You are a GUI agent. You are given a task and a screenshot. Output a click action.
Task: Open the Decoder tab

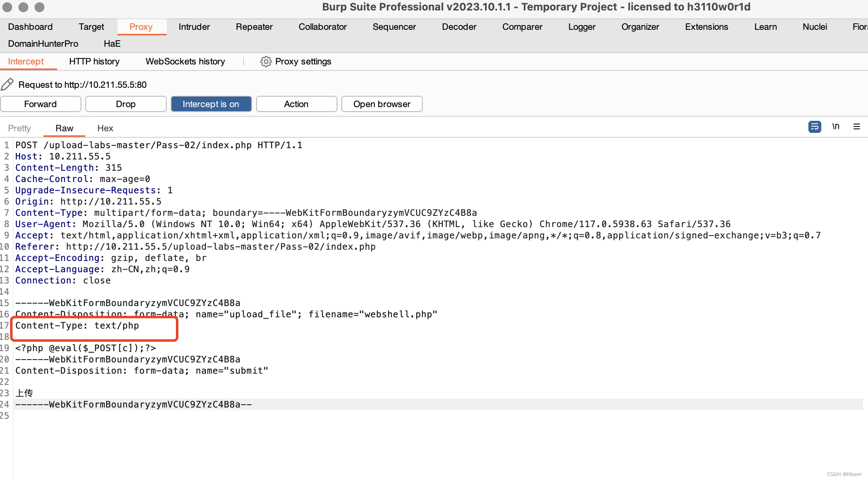click(459, 27)
